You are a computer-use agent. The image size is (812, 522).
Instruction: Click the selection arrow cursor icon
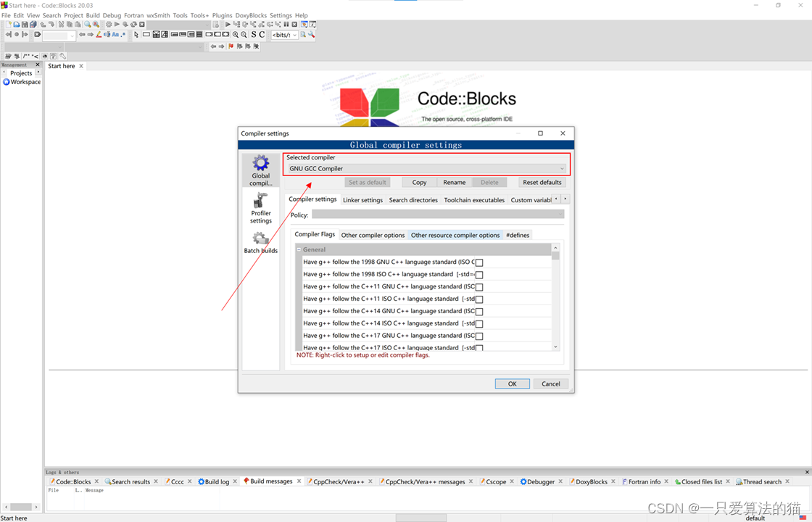click(136, 35)
